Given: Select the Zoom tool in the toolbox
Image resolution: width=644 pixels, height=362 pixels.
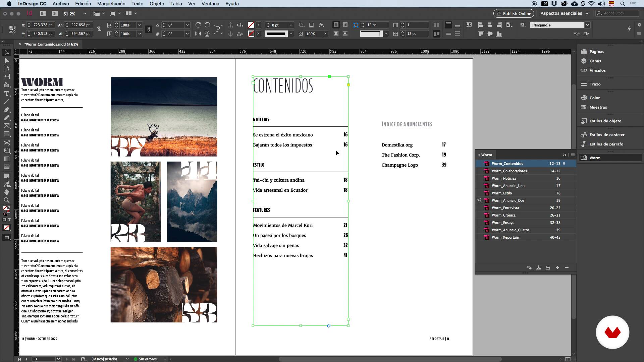Looking at the screenshot, I should (x=6, y=200).
